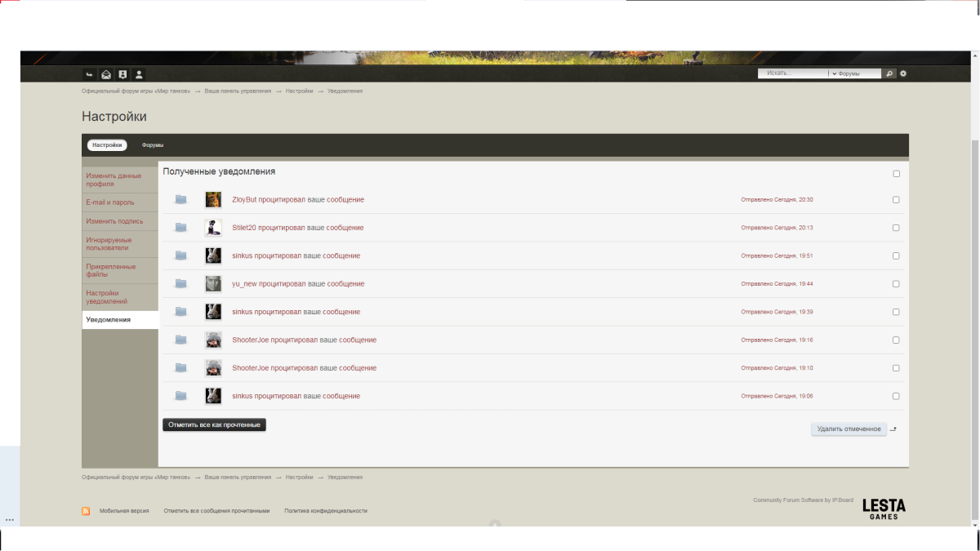This screenshot has height=551, width=980.
Task: Click the sign-out arrow icon in top bar
Action: click(90, 74)
